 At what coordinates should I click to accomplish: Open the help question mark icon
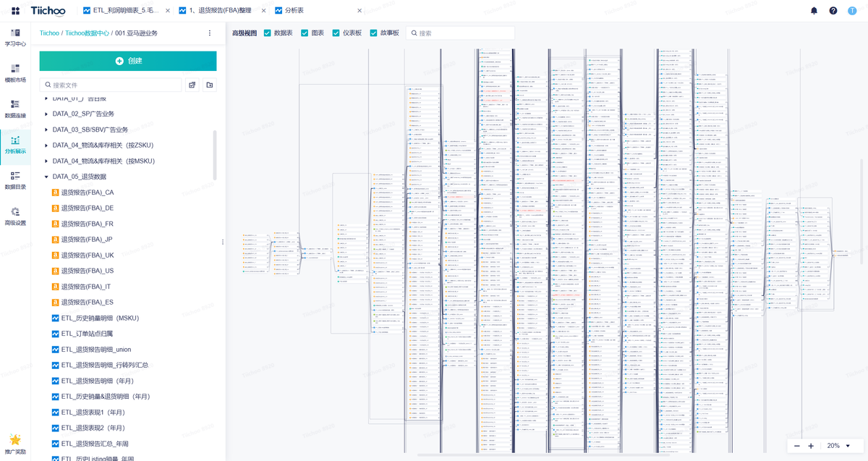833,11
